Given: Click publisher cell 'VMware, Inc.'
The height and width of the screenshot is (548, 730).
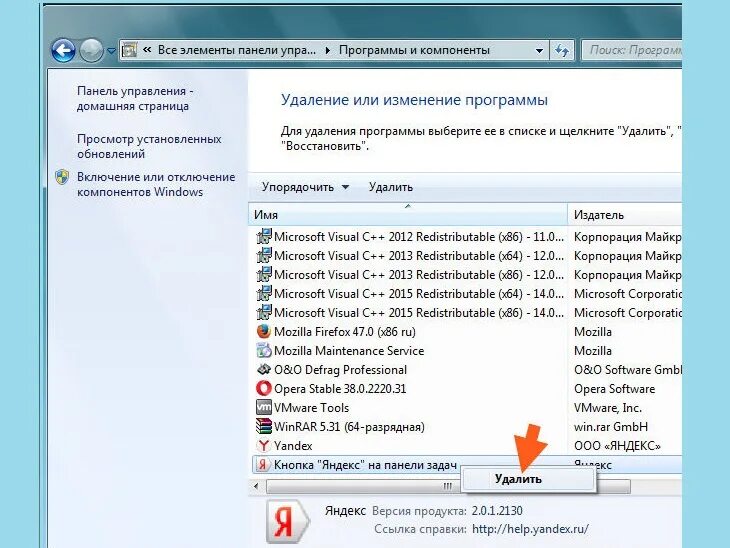Looking at the screenshot, I should (608, 408).
